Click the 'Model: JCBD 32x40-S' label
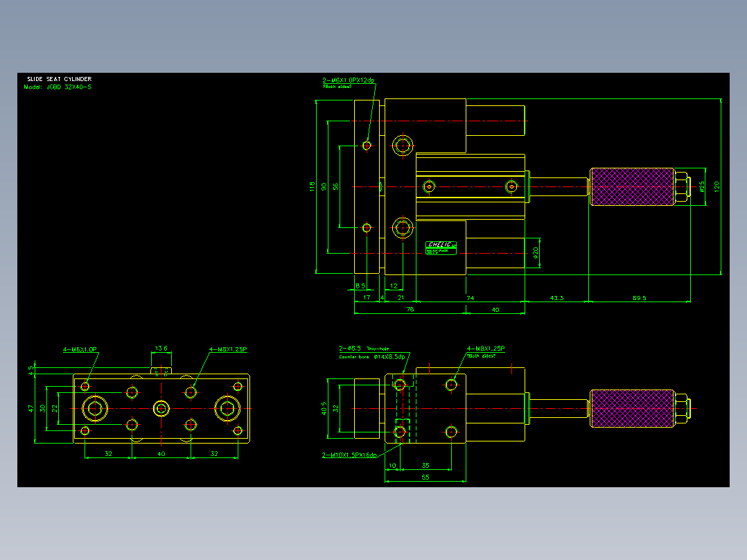Viewport: 747px width, 560px height. tap(58, 87)
